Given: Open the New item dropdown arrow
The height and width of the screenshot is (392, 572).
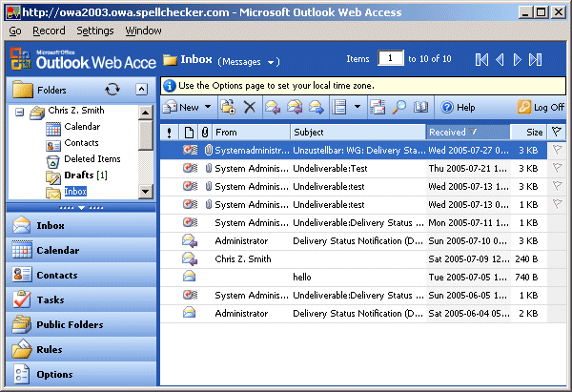Looking at the screenshot, I should tap(207, 108).
